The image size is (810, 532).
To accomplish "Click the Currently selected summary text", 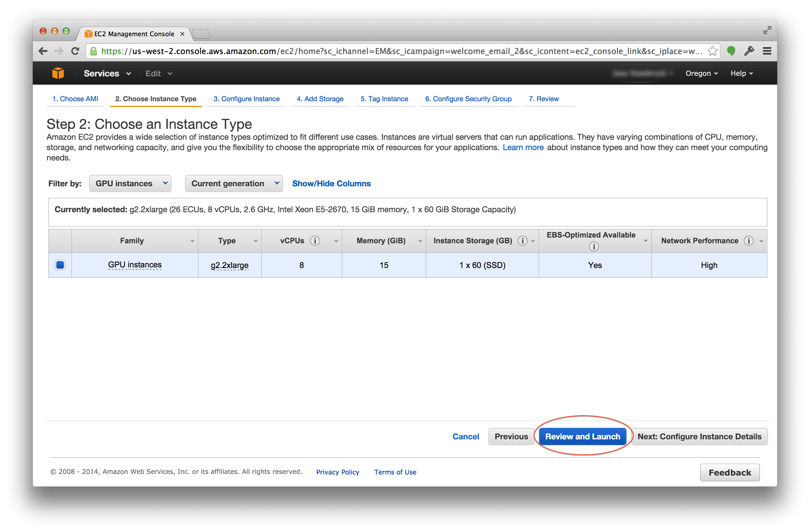I will tap(285, 210).
